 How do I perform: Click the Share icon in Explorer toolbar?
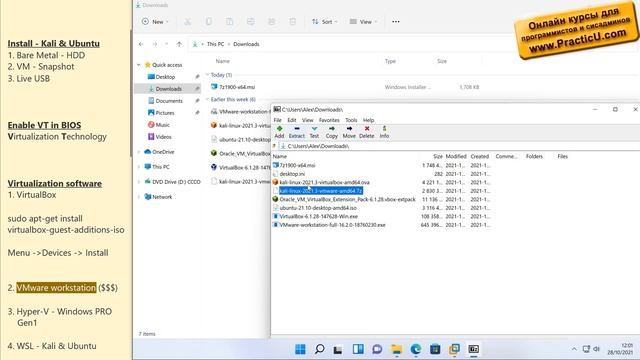271,22
